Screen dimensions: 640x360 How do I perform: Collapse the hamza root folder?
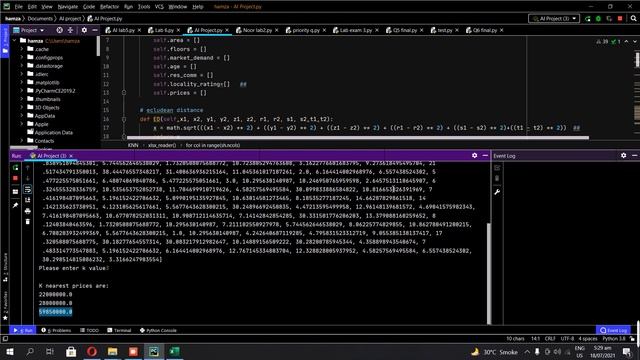(x=15, y=41)
